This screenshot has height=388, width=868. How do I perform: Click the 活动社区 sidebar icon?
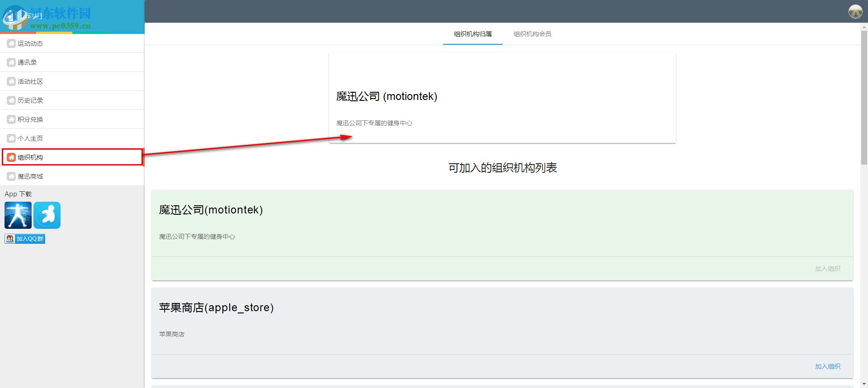coord(11,81)
